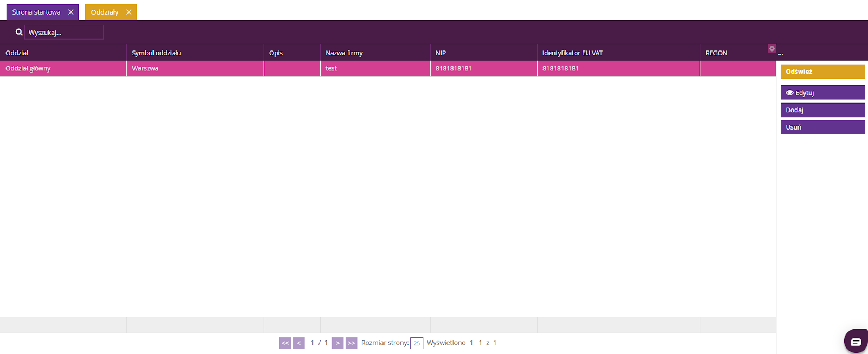The image size is (868, 354).
Task: Open the column settings gear icon
Action: [771, 48]
